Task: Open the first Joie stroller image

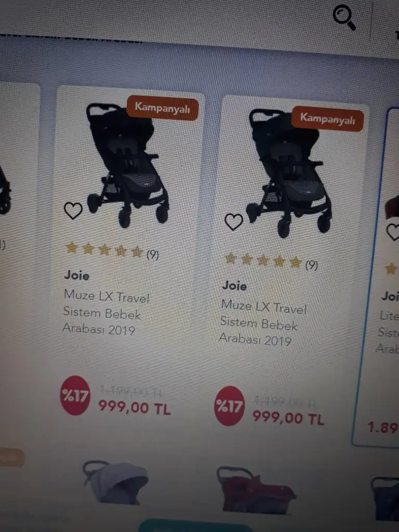Action: tap(128, 165)
